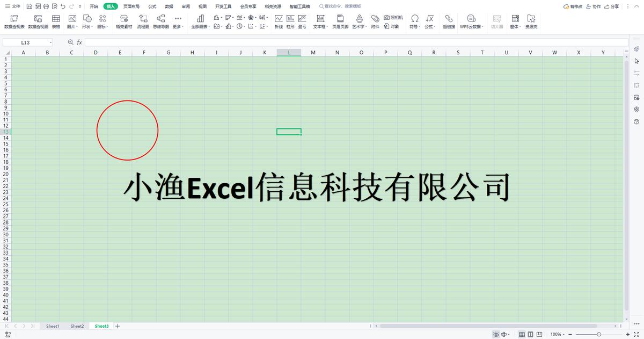Open the 思维导图 (mind map) tool
The image size is (644, 339).
coord(160,20)
